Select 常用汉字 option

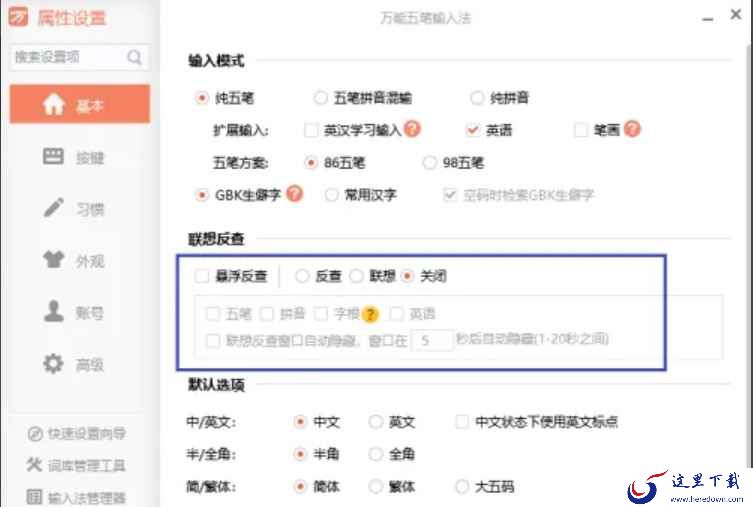331,195
